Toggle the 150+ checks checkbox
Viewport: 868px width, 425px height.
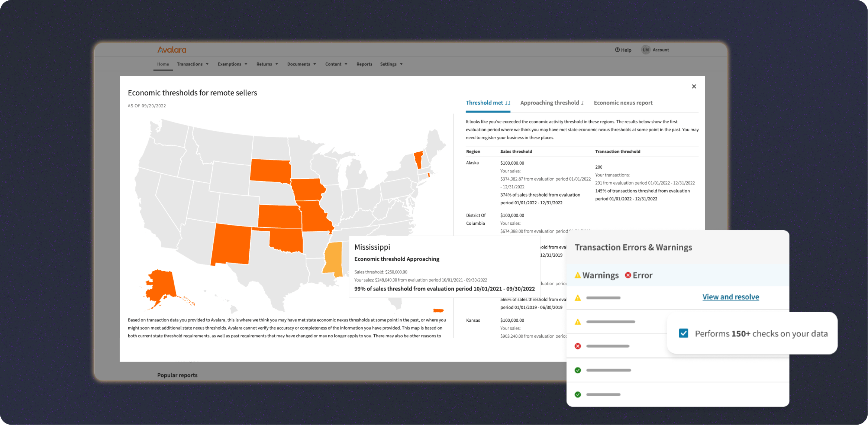click(683, 333)
